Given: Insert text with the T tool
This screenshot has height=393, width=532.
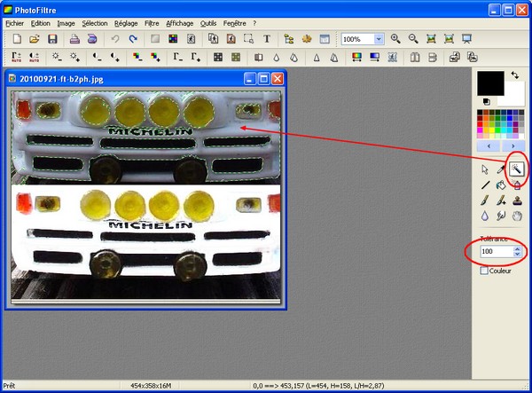Looking at the screenshot, I should [x=267, y=39].
